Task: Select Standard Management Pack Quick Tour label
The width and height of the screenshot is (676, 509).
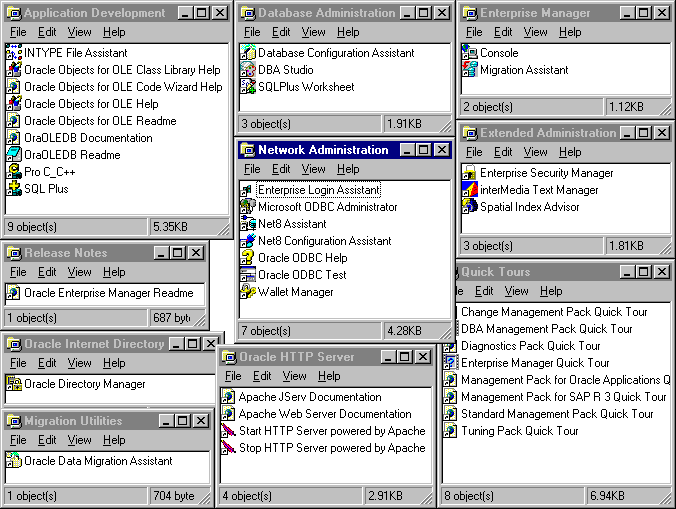Action: [557, 414]
